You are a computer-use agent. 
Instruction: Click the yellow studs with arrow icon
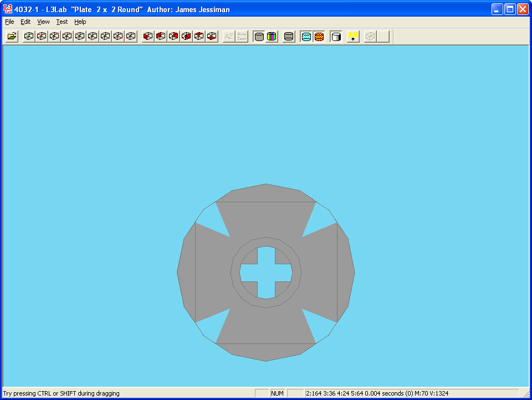[x=353, y=37]
